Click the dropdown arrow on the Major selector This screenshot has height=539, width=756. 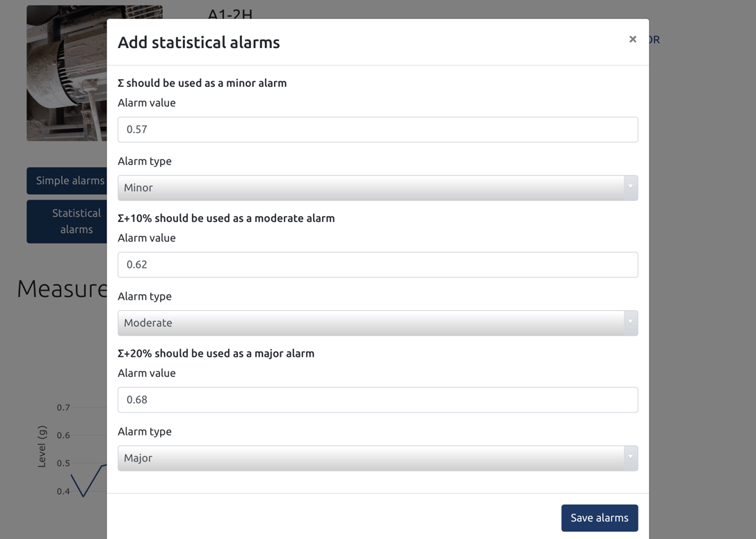pyautogui.click(x=630, y=458)
